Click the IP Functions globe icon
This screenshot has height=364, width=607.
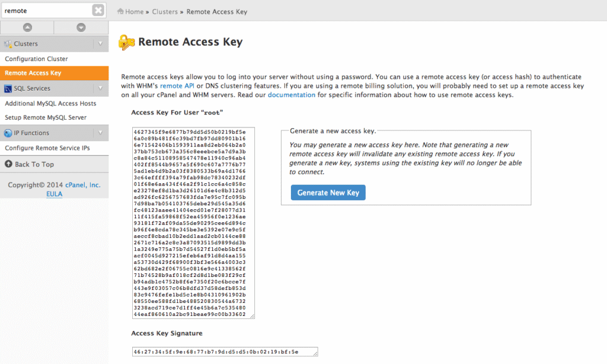(8, 133)
